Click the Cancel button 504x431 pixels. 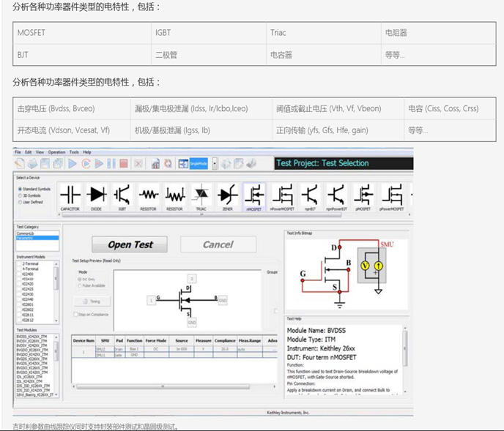coord(218,244)
